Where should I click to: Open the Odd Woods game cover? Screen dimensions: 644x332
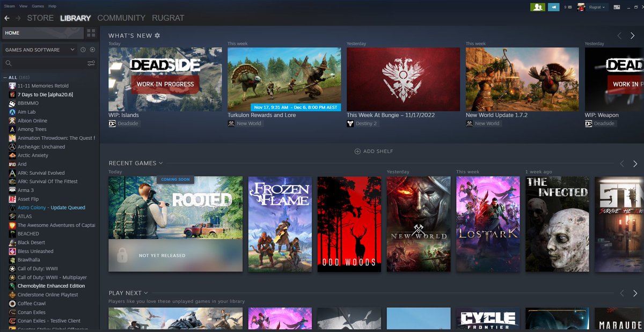pos(349,224)
